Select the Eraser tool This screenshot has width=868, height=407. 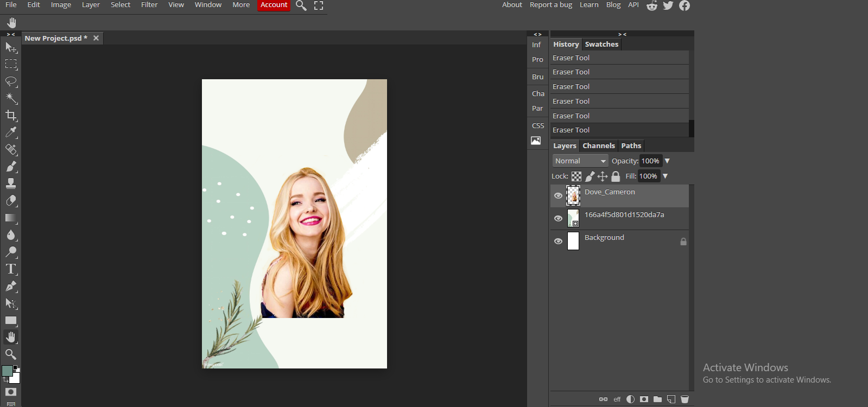pyautogui.click(x=11, y=201)
